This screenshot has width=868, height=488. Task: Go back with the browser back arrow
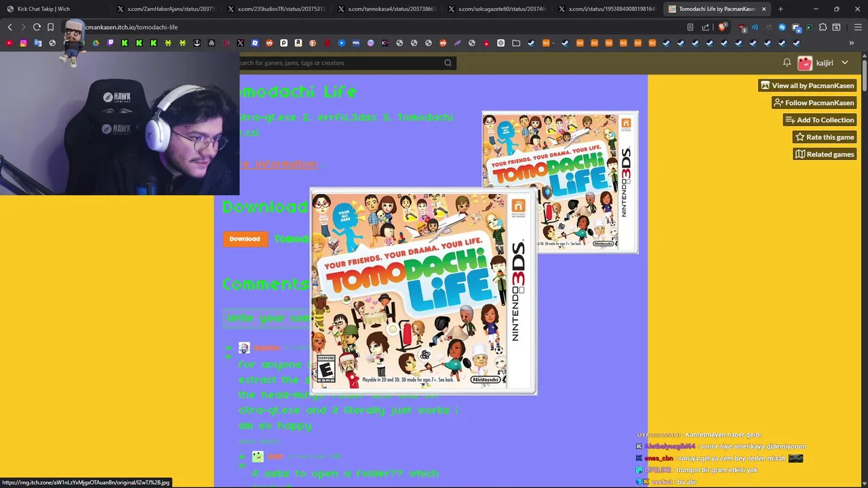pyautogui.click(x=9, y=27)
